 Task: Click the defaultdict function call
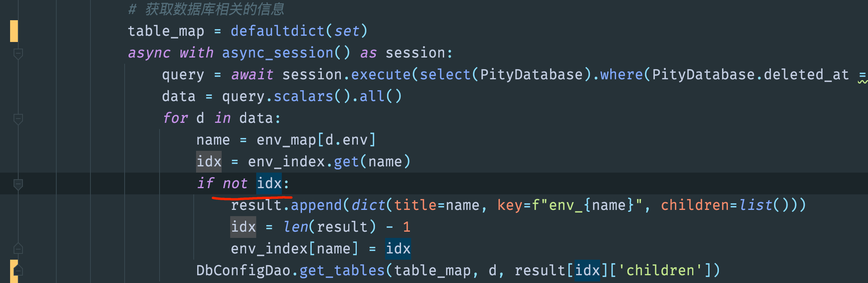tap(277, 31)
